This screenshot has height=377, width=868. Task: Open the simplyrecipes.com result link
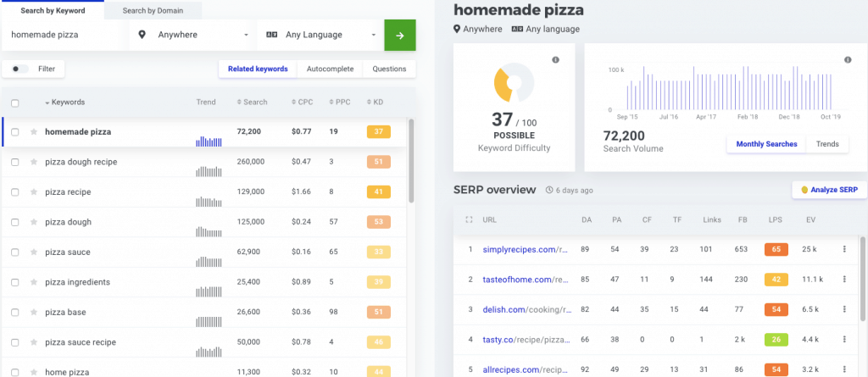526,249
